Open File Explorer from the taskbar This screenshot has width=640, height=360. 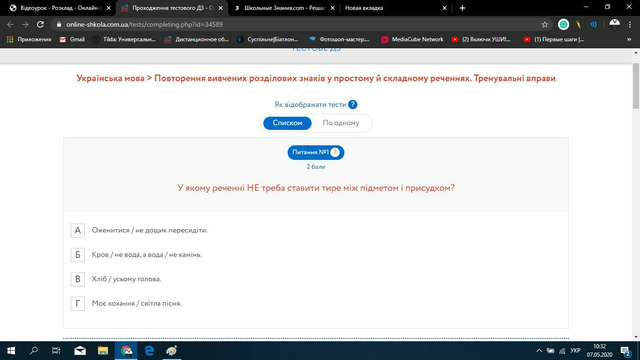[103, 351]
